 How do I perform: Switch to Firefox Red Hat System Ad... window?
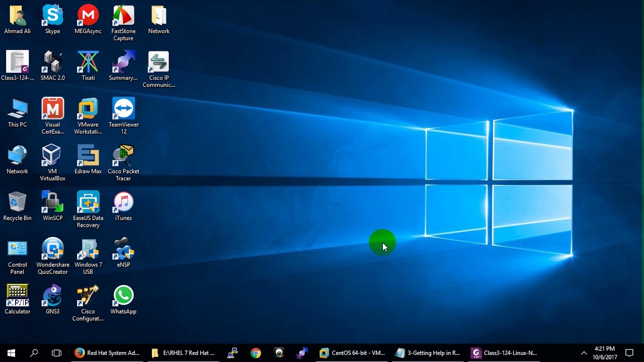pyautogui.click(x=107, y=353)
